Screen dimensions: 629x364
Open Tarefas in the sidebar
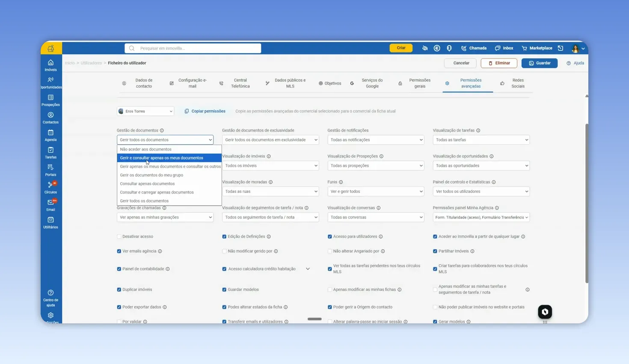50,153
